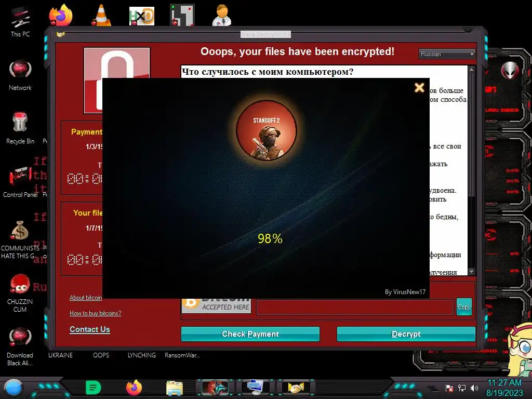Viewport: 532px width, 399px height.
Task: Click the Star Butterfly desktop mascot
Action: [520, 350]
